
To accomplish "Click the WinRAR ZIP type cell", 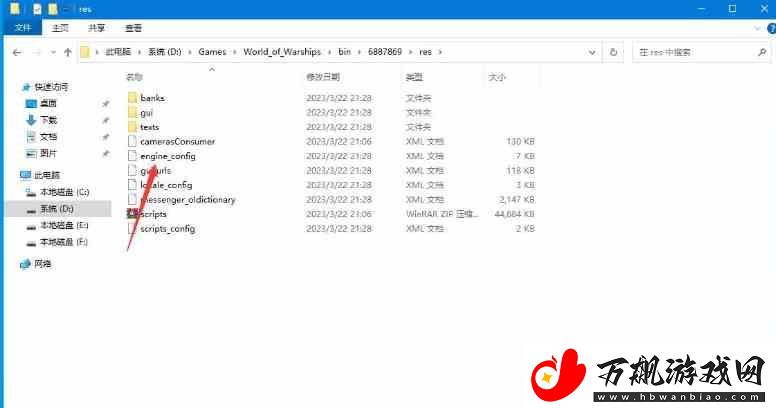I will tap(442, 214).
